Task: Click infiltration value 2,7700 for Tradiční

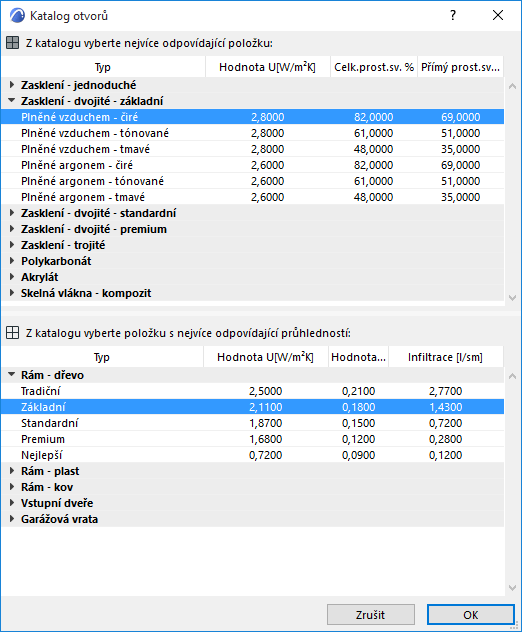Action: point(445,391)
